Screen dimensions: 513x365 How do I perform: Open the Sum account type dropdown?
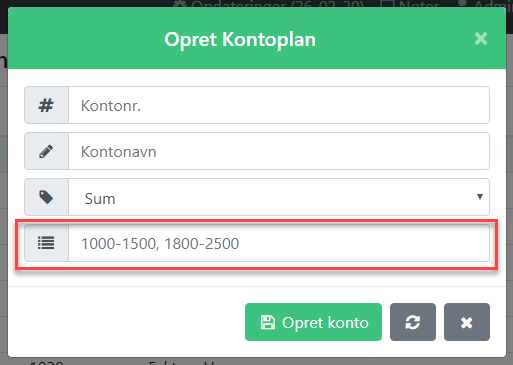coord(279,197)
